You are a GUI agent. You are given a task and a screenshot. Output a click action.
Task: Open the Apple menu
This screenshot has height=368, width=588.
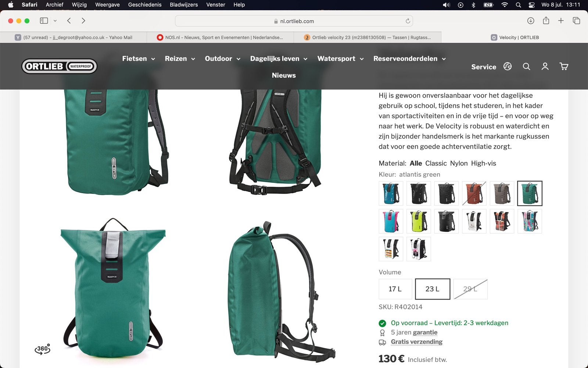[10, 5]
